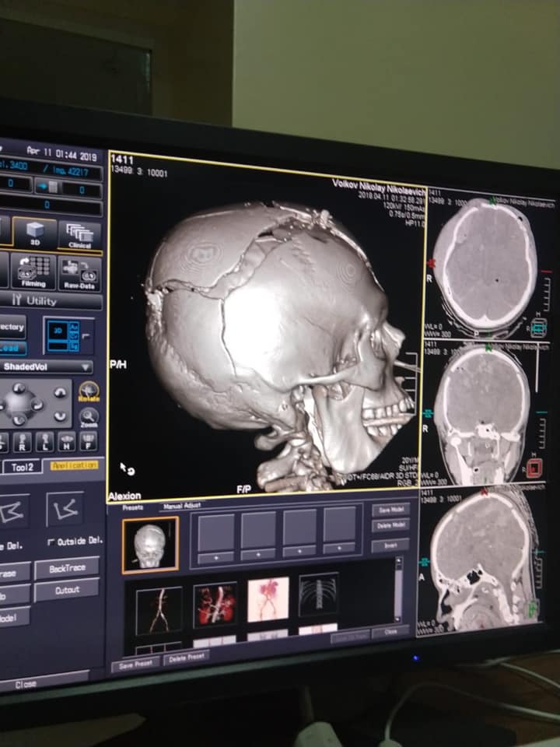Open the Raw-Data icon
Viewport: 560px width, 747px height.
pos(79,273)
